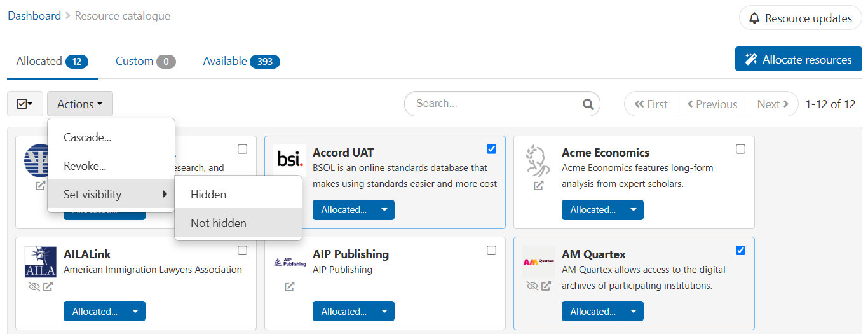This screenshot has width=868, height=334.
Task: Click Allocated... button on AM Quartex card
Action: pos(593,312)
